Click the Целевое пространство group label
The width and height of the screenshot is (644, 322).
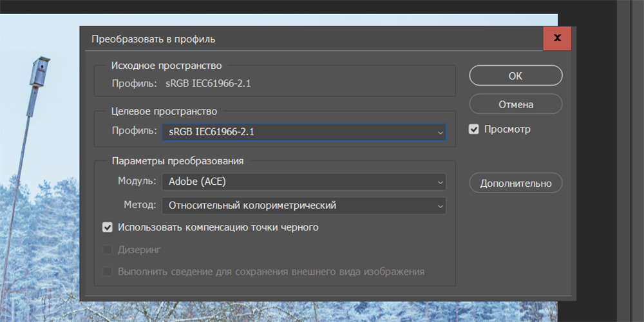point(164,111)
